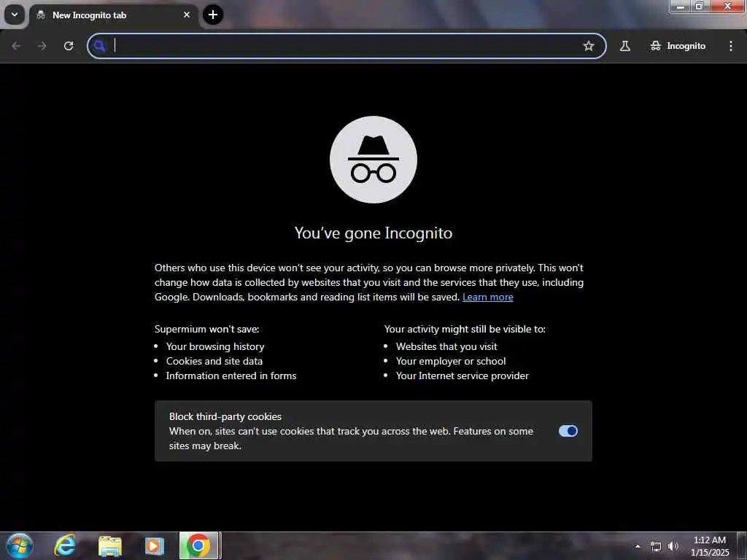Restore down the browser window

click(x=700, y=7)
